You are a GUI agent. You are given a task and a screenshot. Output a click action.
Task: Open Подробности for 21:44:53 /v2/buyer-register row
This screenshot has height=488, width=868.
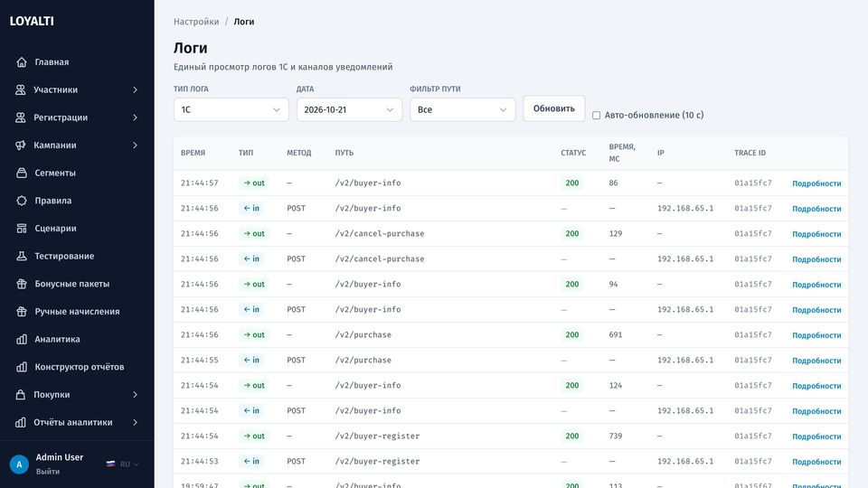(x=816, y=462)
